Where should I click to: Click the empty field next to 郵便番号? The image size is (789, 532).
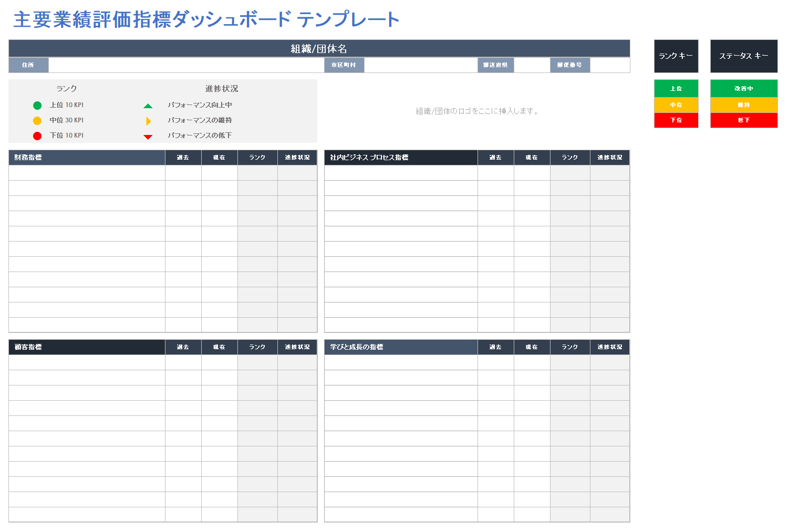pyautogui.click(x=610, y=65)
